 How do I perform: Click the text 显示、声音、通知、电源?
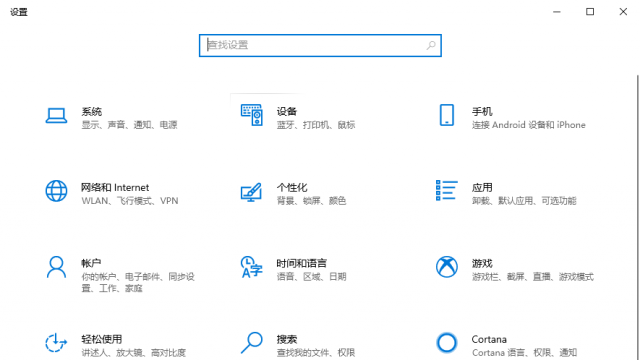pyautogui.click(x=129, y=125)
